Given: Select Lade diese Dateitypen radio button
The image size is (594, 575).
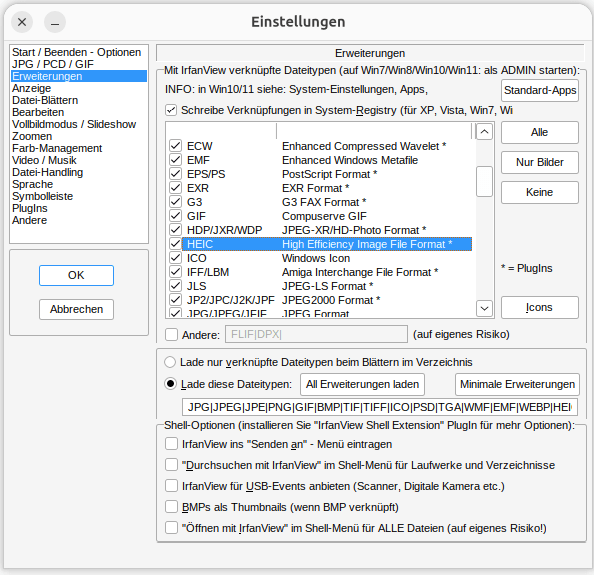Looking at the screenshot, I should (170, 384).
